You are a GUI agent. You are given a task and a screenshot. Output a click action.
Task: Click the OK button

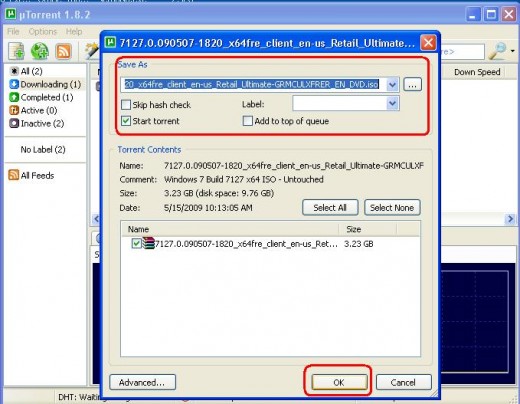(x=339, y=382)
